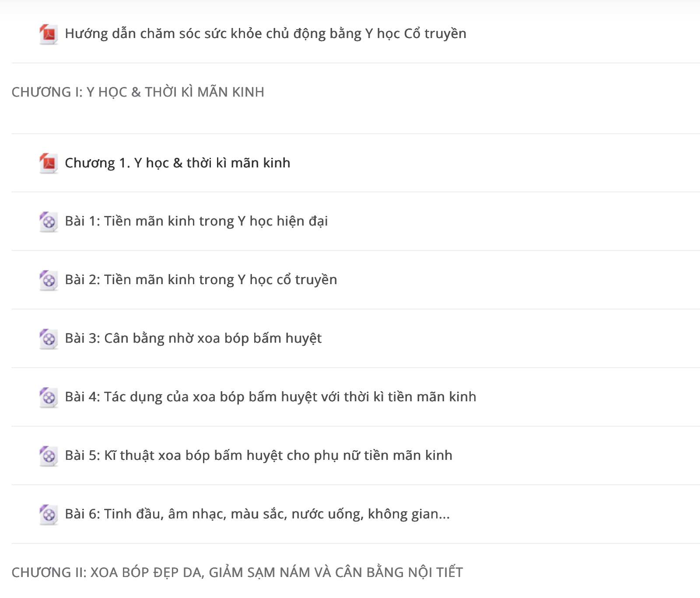
Task: Click video icon for Bài 6
Action: point(49,515)
